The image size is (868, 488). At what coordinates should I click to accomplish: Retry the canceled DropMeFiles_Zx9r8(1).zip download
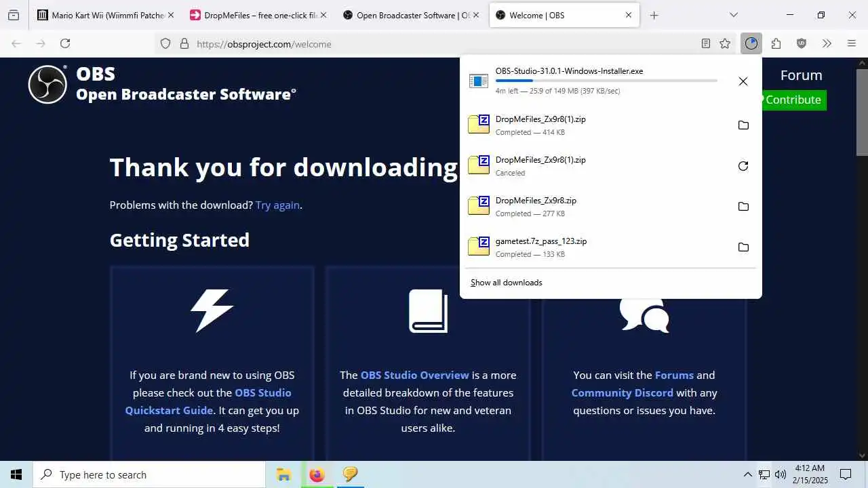click(743, 166)
